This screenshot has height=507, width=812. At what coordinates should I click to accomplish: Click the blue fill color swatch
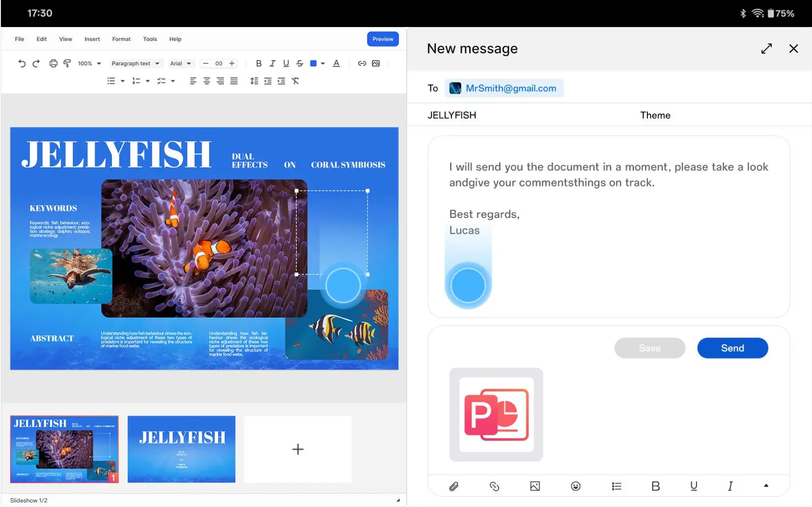[313, 63]
